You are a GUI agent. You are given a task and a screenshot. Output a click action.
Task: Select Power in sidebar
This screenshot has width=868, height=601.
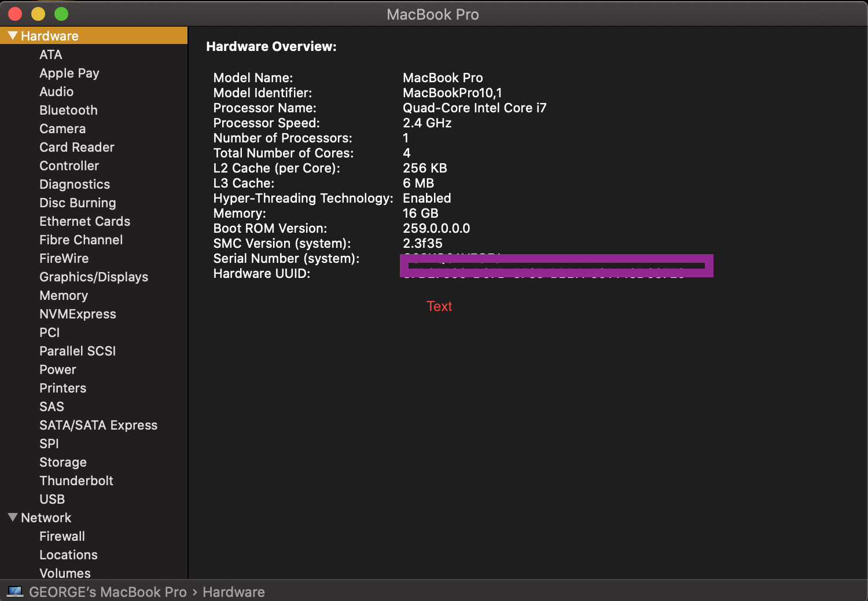[58, 369]
